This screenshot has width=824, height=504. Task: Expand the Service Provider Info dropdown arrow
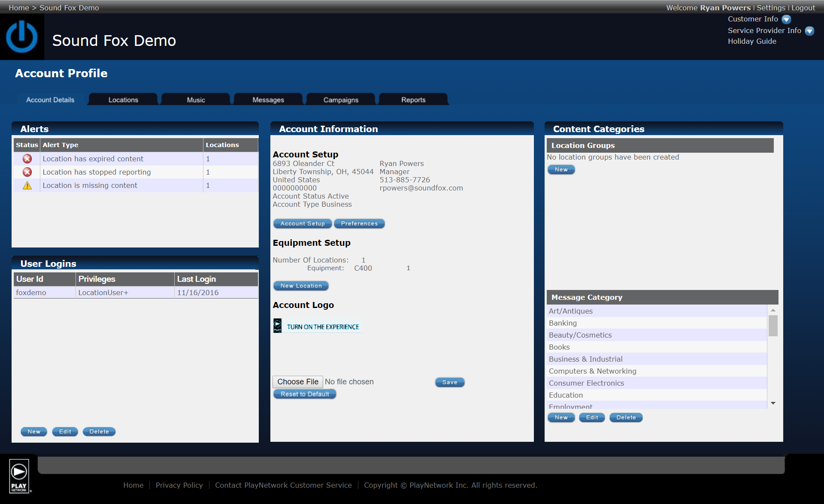click(809, 31)
